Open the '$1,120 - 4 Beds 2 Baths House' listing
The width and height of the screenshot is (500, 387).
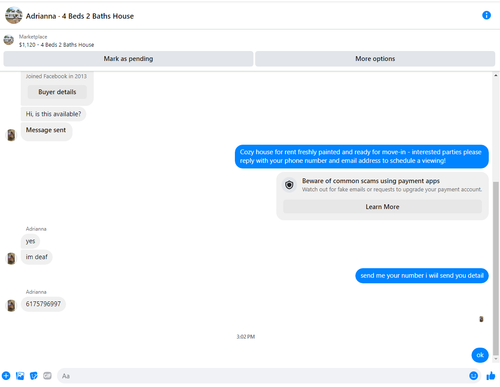56,45
